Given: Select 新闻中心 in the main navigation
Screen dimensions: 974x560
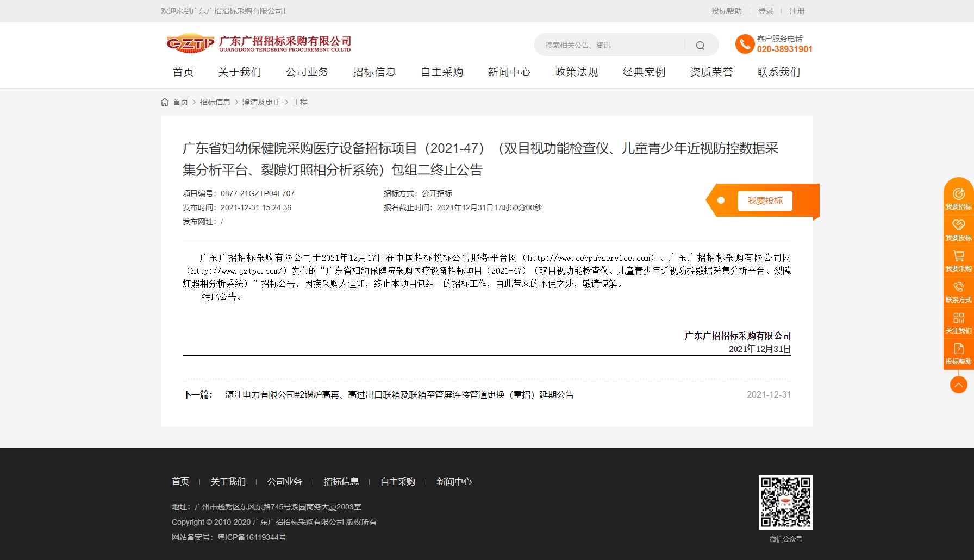Looking at the screenshot, I should point(509,72).
